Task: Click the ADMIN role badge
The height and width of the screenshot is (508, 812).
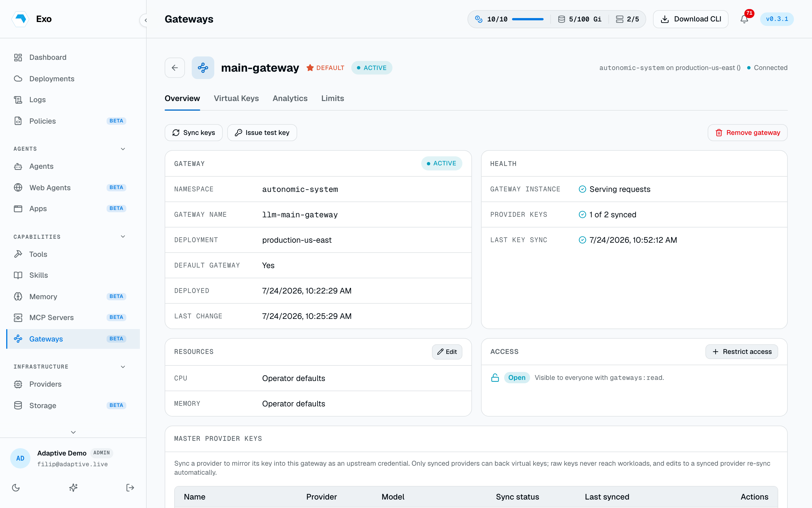Action: click(102, 453)
